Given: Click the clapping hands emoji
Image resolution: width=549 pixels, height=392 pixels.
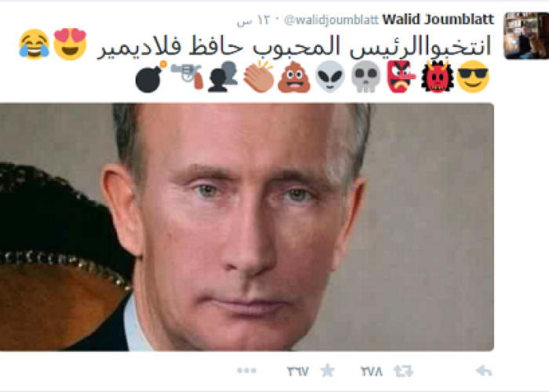Looking at the screenshot, I should tap(258, 76).
